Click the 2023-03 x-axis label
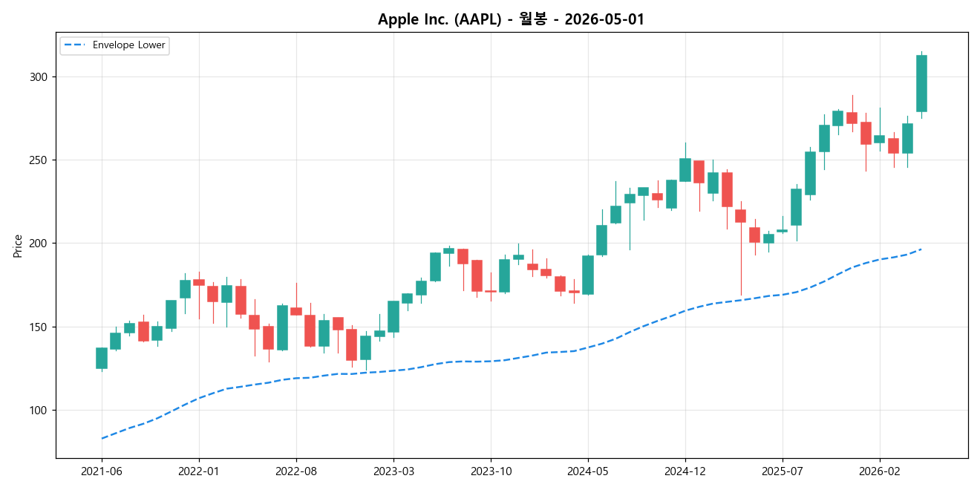980x490 pixels. pyautogui.click(x=393, y=471)
